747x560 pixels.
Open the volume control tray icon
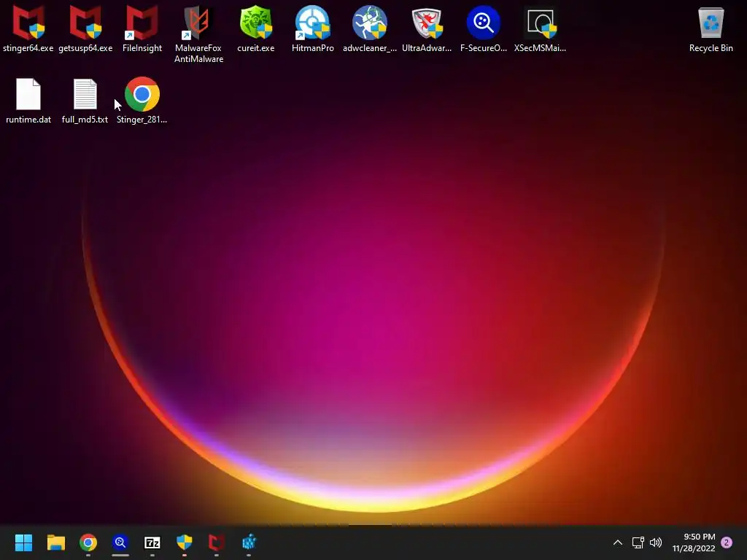[656, 542]
